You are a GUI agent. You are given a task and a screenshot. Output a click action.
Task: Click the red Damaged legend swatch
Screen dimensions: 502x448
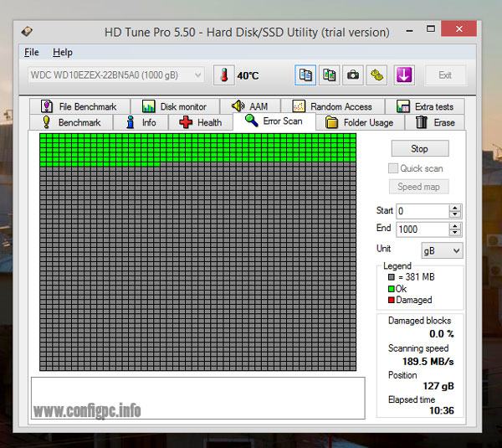(x=392, y=300)
